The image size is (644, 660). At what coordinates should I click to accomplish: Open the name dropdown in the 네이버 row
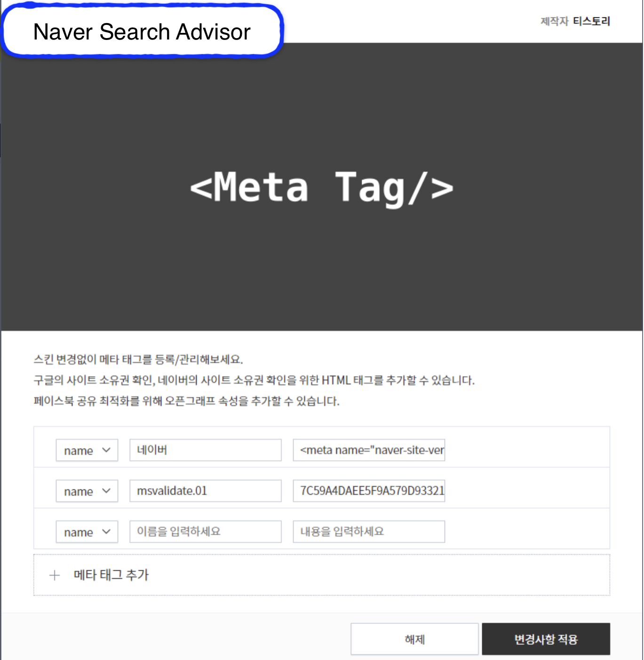[87, 450]
